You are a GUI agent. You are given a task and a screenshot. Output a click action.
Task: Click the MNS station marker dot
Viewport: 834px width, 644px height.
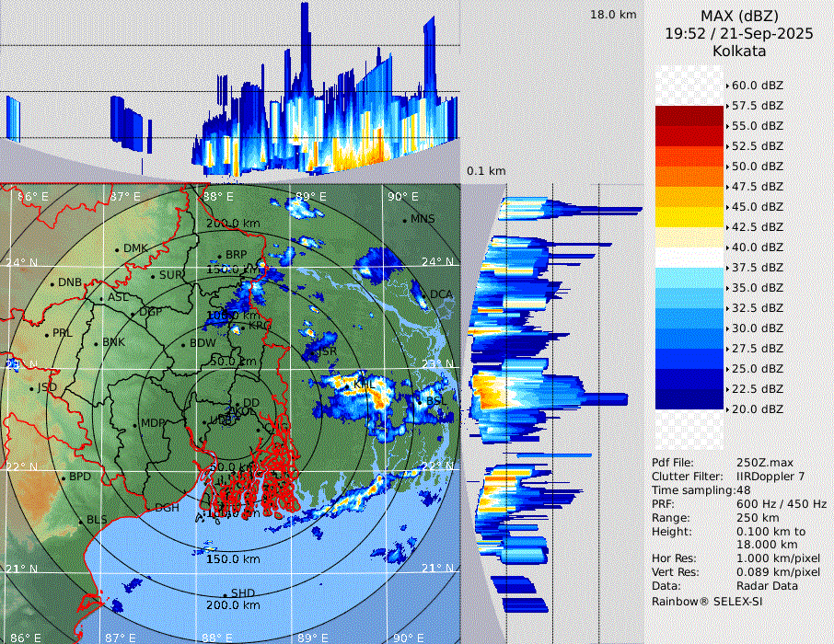[x=404, y=219]
